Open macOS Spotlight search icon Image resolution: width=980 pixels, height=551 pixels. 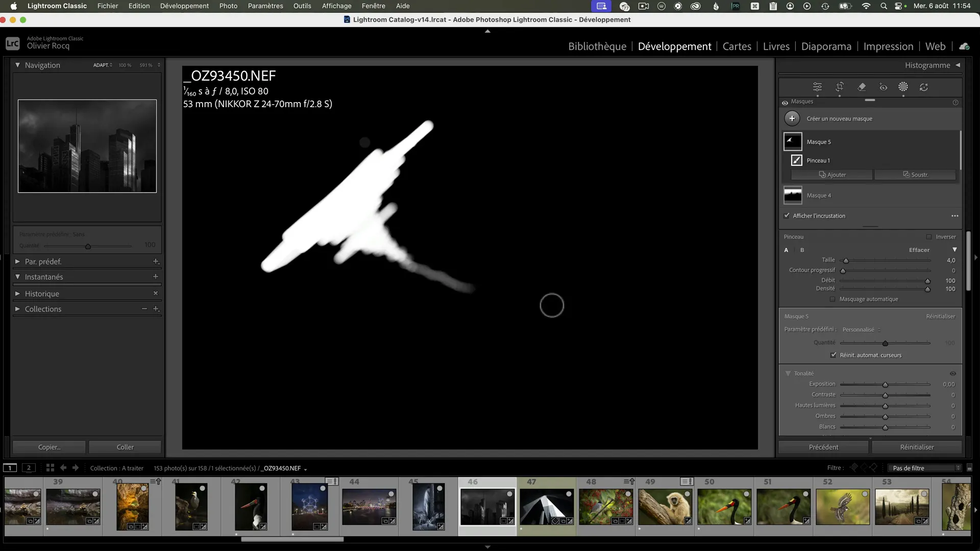884,6
